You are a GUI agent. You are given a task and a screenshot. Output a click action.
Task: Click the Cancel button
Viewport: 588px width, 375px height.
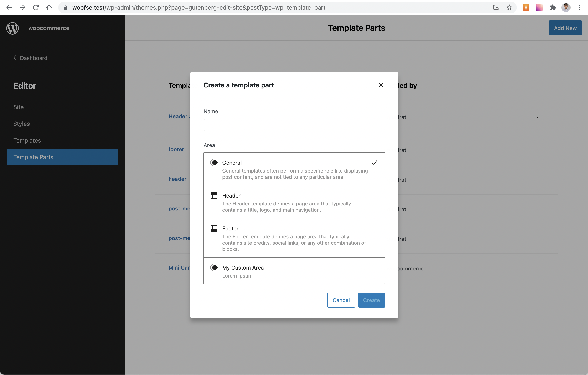[341, 300]
